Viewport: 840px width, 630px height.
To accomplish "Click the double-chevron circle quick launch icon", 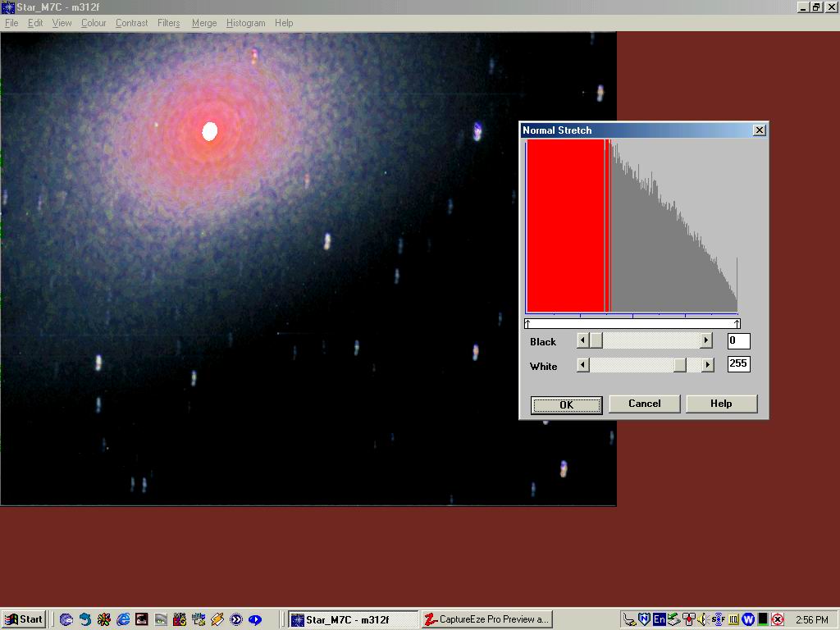I will click(x=236, y=620).
